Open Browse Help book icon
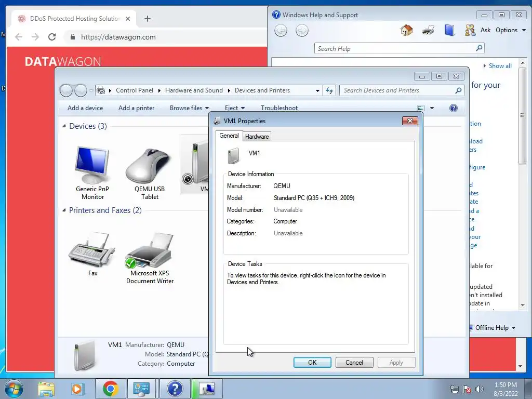 449,30
